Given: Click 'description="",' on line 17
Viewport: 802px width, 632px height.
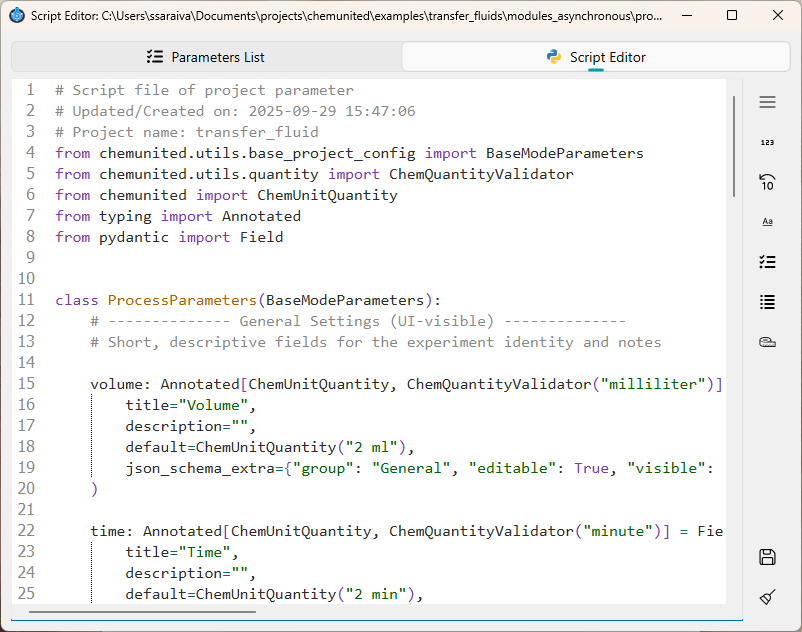Looking at the screenshot, I should coord(191,426).
